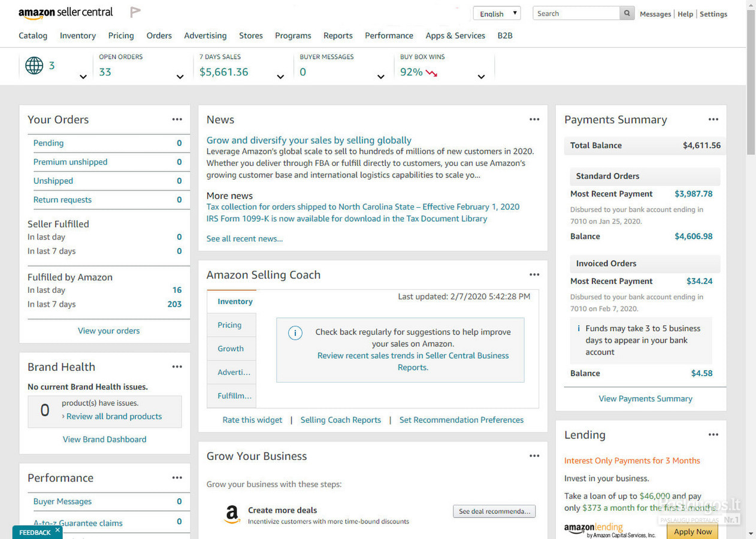Image resolution: width=756 pixels, height=539 pixels.
Task: Open the Advertising menu
Action: click(x=205, y=35)
